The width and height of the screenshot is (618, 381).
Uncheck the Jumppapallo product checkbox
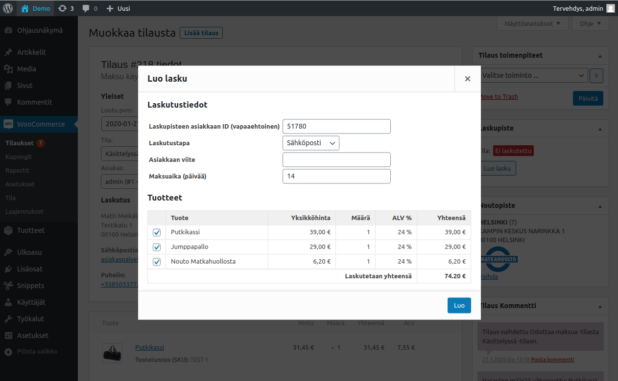point(156,247)
